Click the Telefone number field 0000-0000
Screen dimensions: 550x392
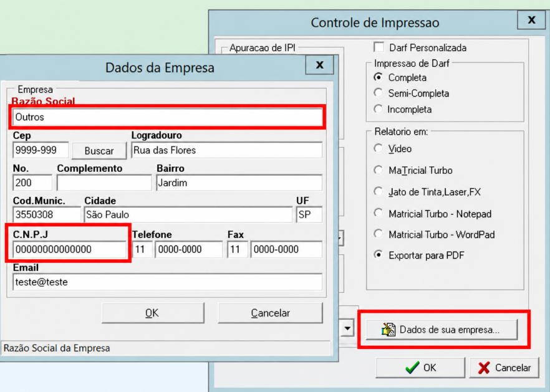[x=189, y=249]
